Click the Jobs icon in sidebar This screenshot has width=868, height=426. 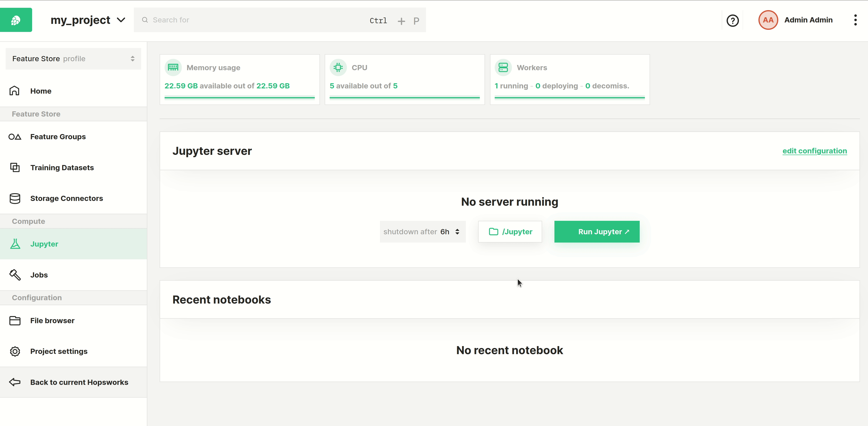click(x=15, y=274)
